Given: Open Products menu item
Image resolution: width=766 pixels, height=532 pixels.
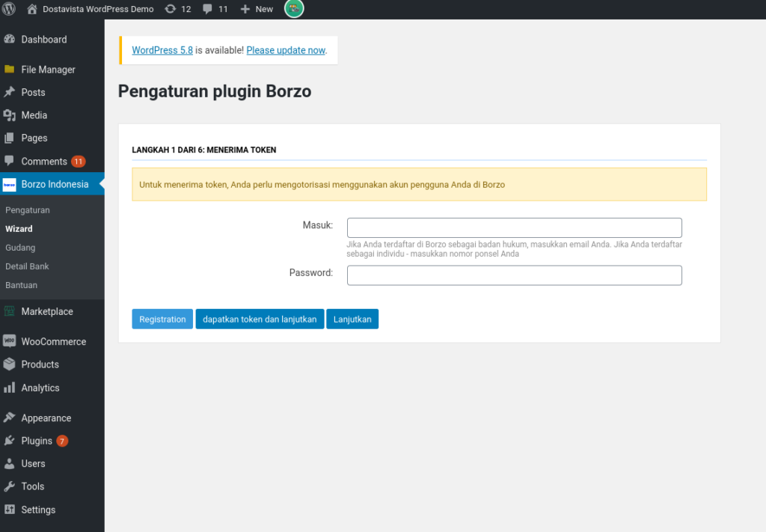Looking at the screenshot, I should coord(40,364).
